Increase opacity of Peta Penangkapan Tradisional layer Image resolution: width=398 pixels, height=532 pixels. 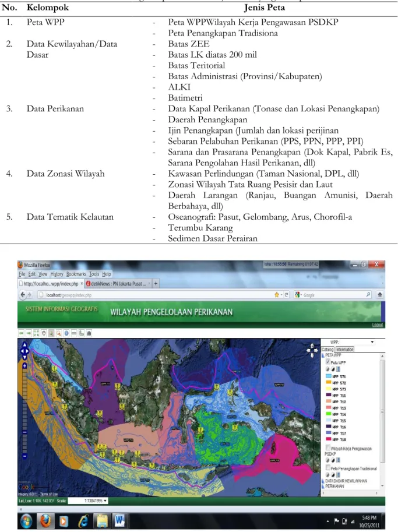(x=333, y=475)
